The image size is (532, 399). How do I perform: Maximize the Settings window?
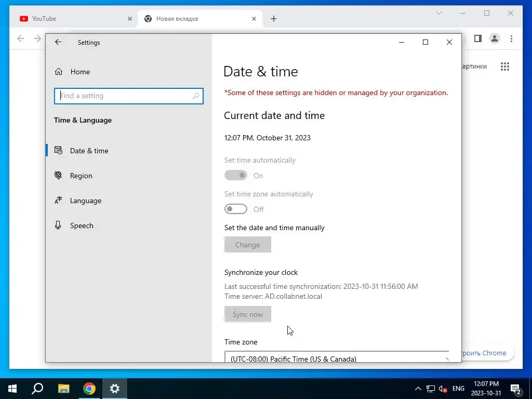pos(425,42)
